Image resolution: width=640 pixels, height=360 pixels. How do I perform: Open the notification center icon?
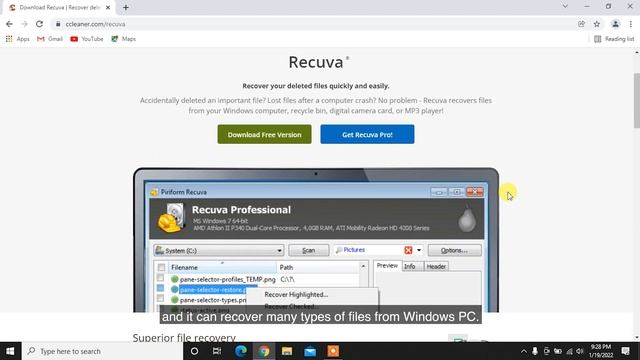pyautogui.click(x=625, y=351)
